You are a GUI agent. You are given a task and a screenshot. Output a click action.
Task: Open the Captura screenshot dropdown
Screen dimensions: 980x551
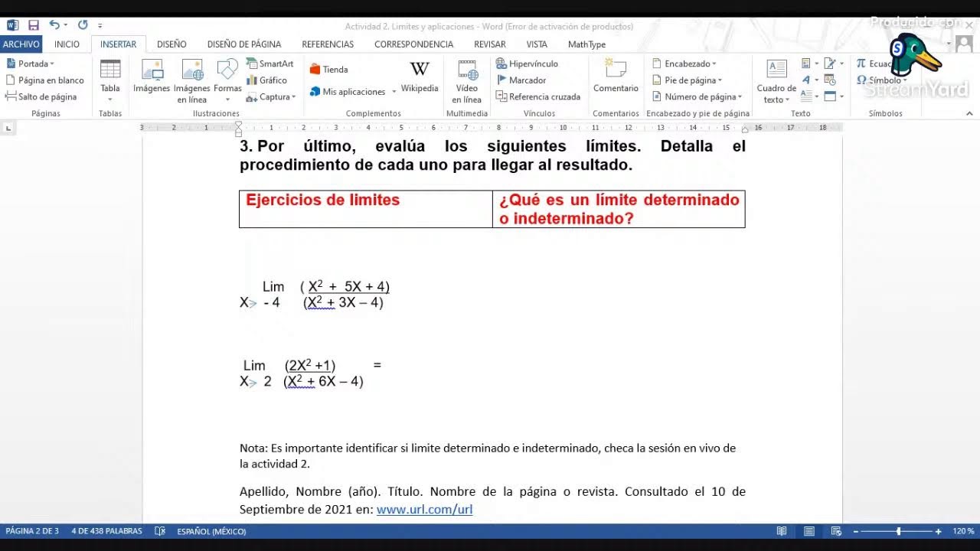tap(270, 97)
